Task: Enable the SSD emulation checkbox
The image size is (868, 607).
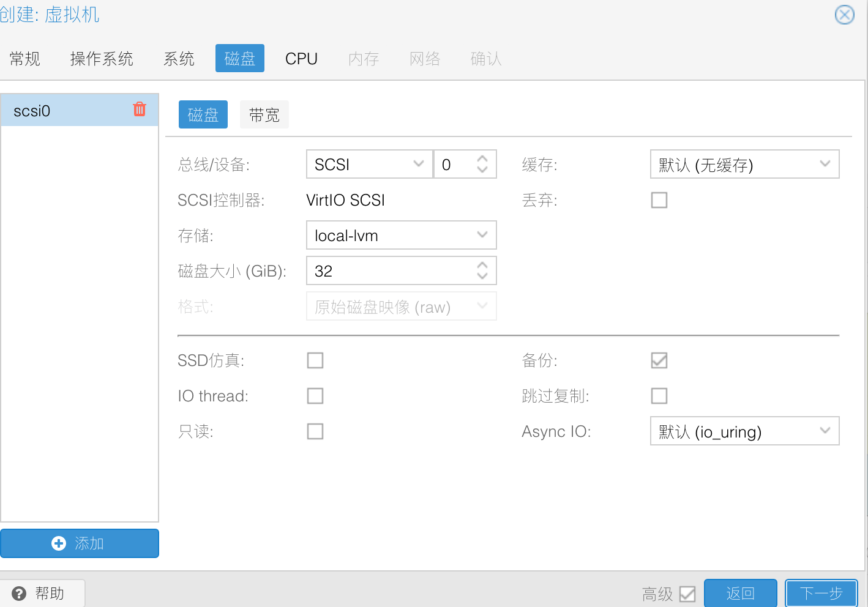Action: (x=315, y=360)
